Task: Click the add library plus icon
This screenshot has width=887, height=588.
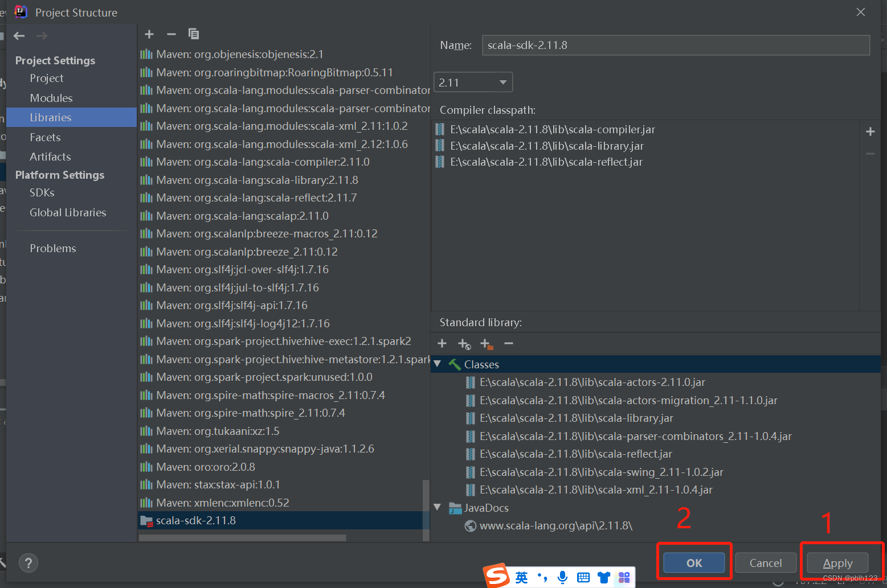Action: [149, 34]
